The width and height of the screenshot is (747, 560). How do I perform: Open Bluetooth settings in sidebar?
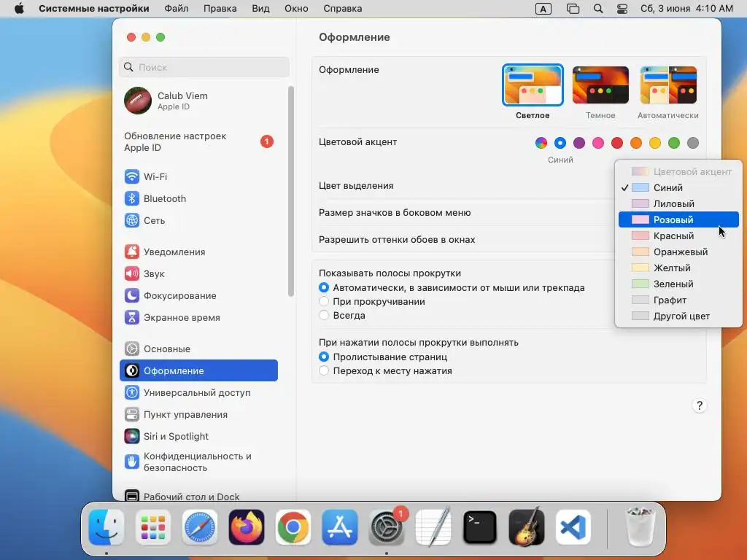[198, 198]
